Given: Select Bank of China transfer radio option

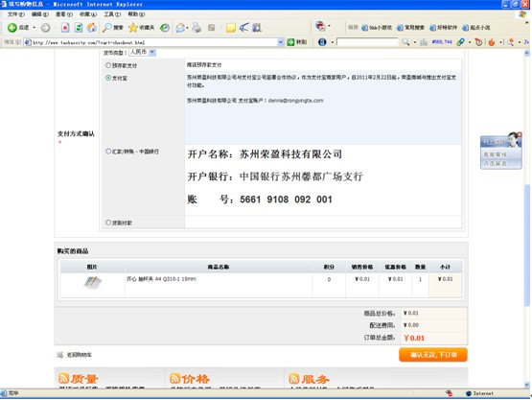Looking at the screenshot, I should click(108, 152).
